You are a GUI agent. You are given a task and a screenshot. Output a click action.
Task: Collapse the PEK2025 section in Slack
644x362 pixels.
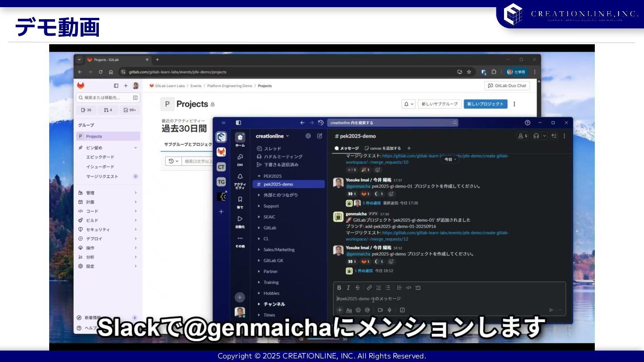[259, 176]
